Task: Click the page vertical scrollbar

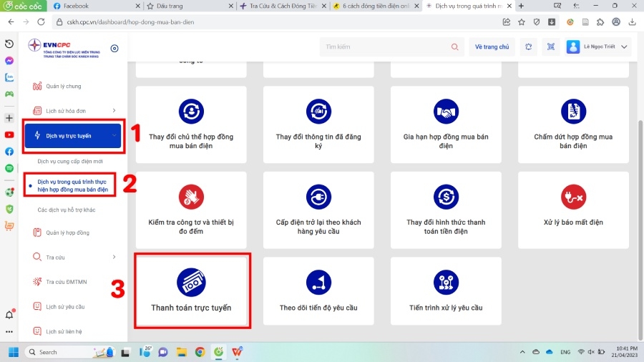Action: tap(640, 230)
